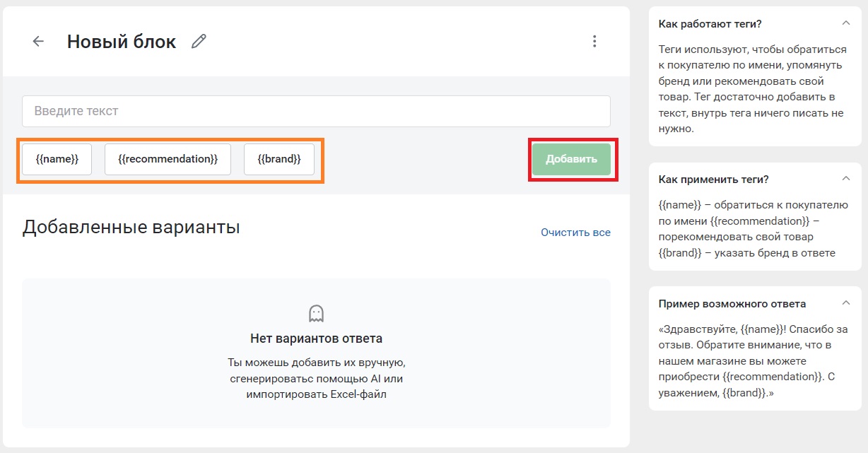Click the 'Очистить все' link
The height and width of the screenshot is (453, 868).
[x=575, y=233]
